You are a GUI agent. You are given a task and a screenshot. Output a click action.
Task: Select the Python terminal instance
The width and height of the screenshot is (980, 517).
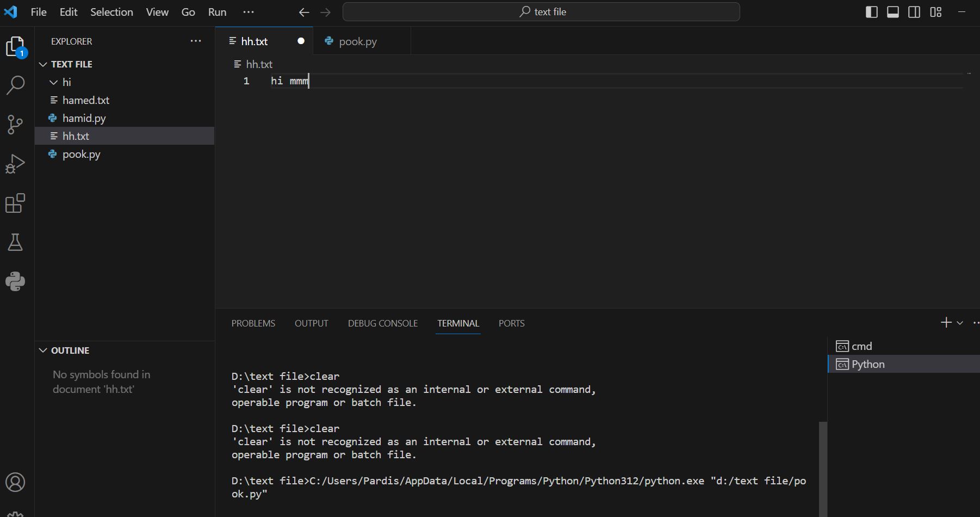[x=903, y=364]
